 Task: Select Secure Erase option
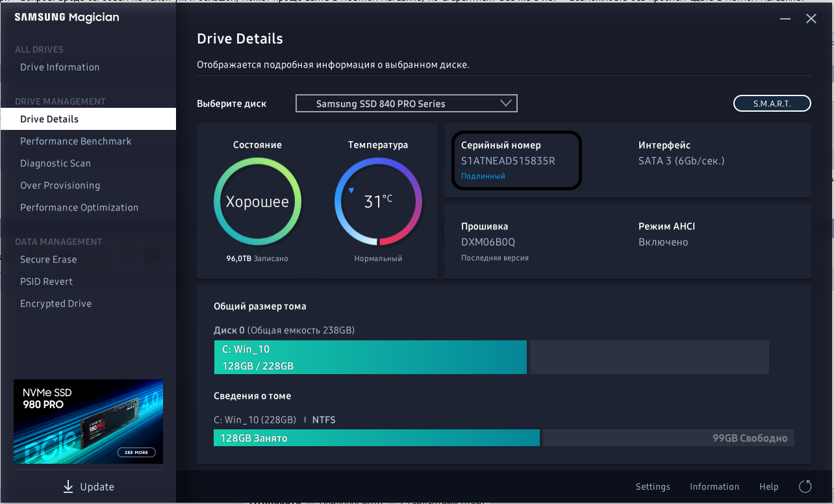click(48, 259)
